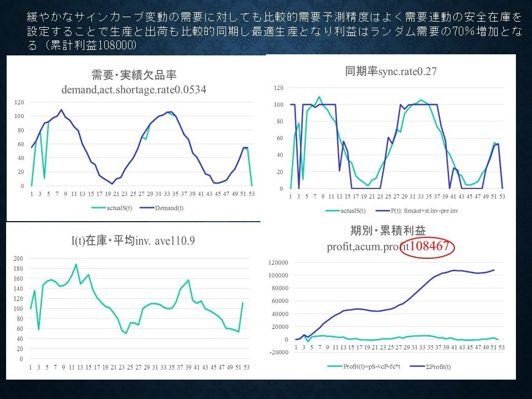Click the I(t)在庫・平均inv. ave110.9 title
This screenshot has width=532, height=399.
[x=133, y=241]
